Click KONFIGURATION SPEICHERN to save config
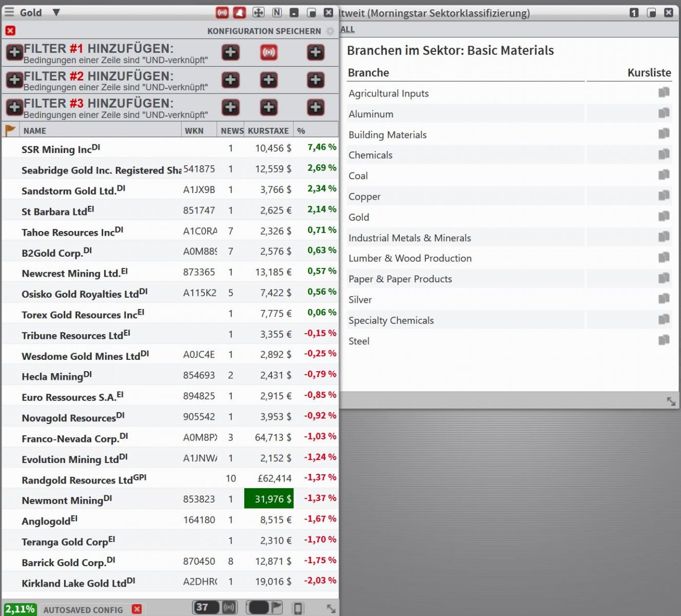The image size is (681, 616). (x=264, y=31)
